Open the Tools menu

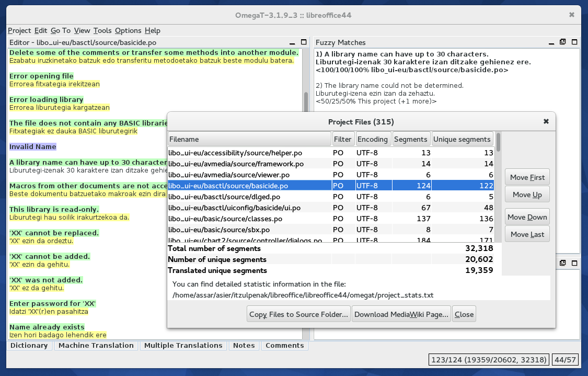coord(102,30)
